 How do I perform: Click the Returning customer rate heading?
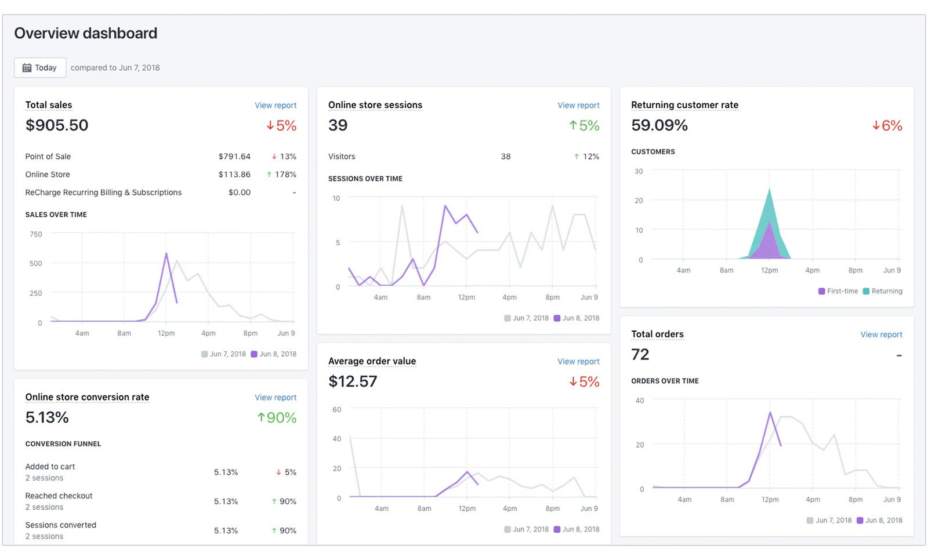[684, 105]
